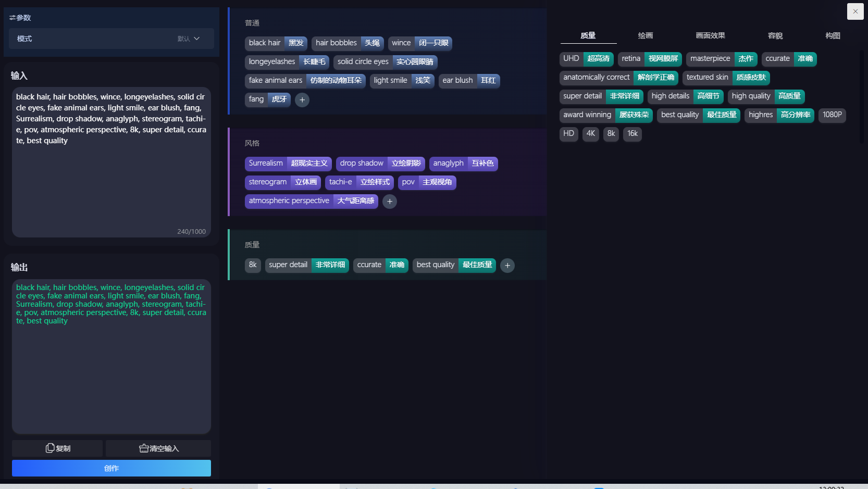Switch to the 画面效果 tab
Viewport: 868px width, 489px height.
[710, 35]
